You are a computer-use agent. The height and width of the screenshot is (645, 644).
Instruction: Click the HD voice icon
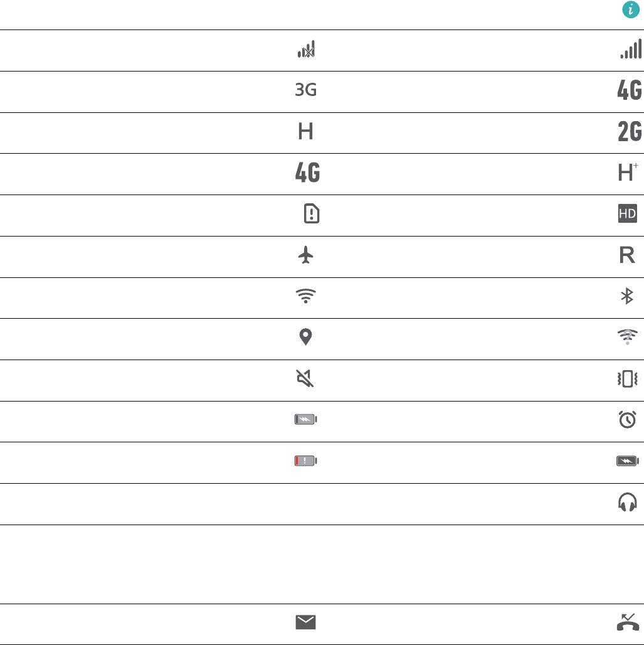click(628, 215)
